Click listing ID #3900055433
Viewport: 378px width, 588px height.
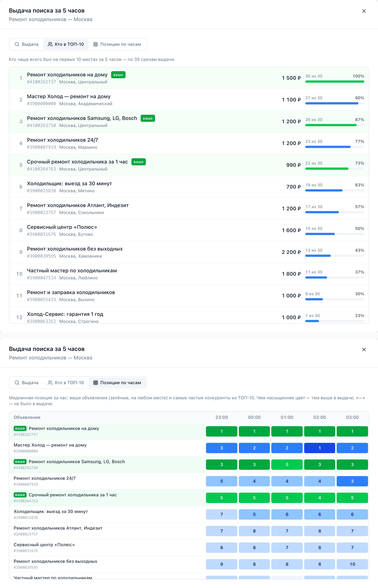(x=42, y=299)
